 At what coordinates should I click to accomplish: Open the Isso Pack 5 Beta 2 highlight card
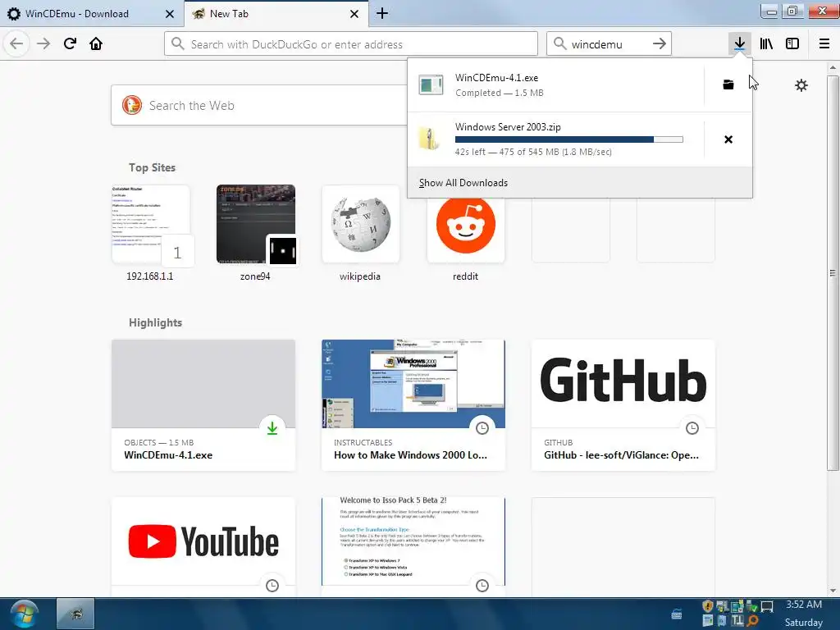[413, 546]
